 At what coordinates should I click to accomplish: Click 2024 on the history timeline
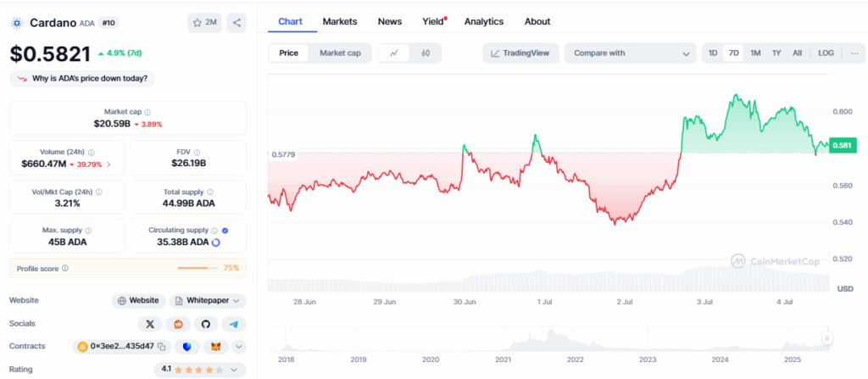point(721,359)
